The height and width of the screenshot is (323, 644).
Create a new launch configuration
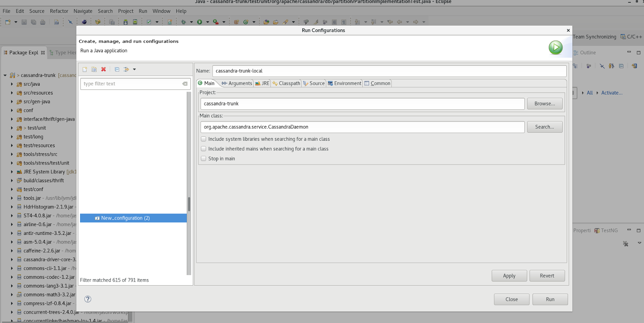tap(85, 70)
